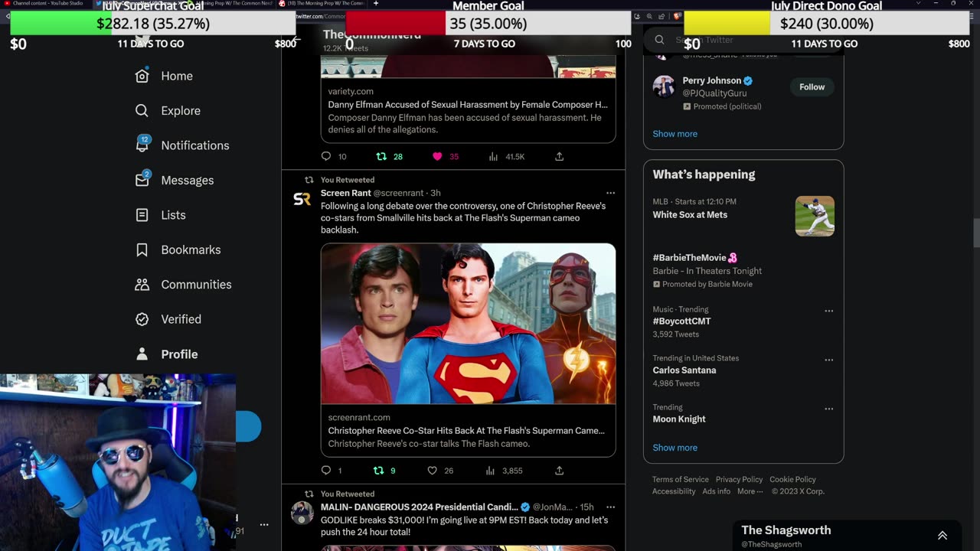
Task: Open Screen Rant SR avatar
Action: click(x=302, y=199)
